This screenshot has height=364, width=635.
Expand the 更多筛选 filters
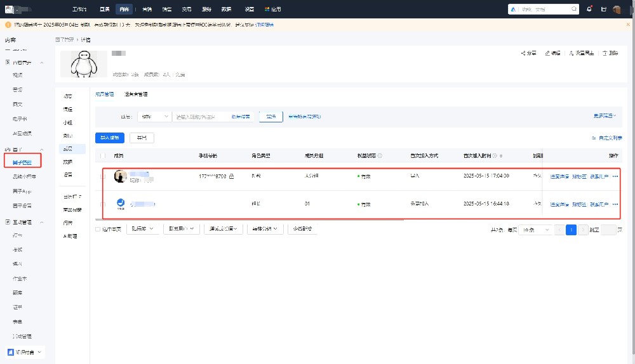pos(605,116)
